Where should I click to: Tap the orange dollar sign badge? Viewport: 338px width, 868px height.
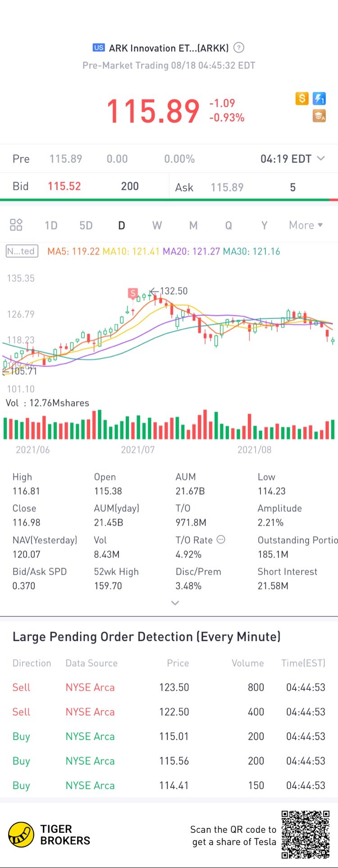(302, 98)
